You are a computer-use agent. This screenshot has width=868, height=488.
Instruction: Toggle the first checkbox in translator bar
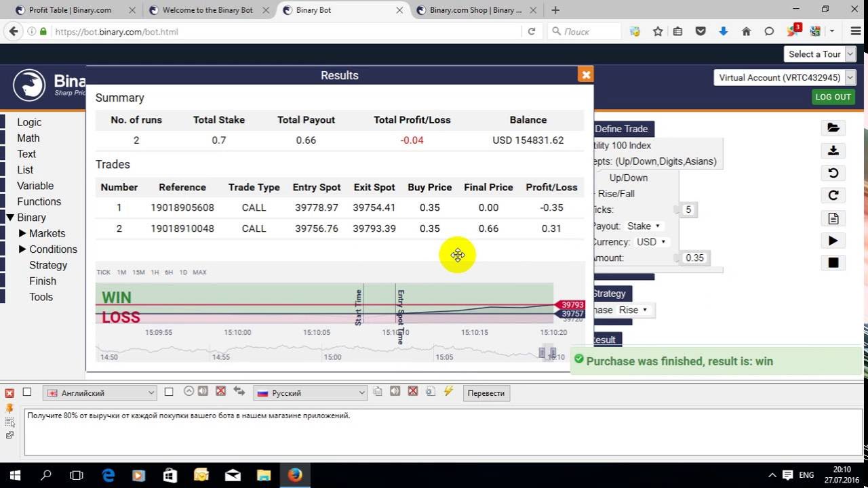(27, 392)
